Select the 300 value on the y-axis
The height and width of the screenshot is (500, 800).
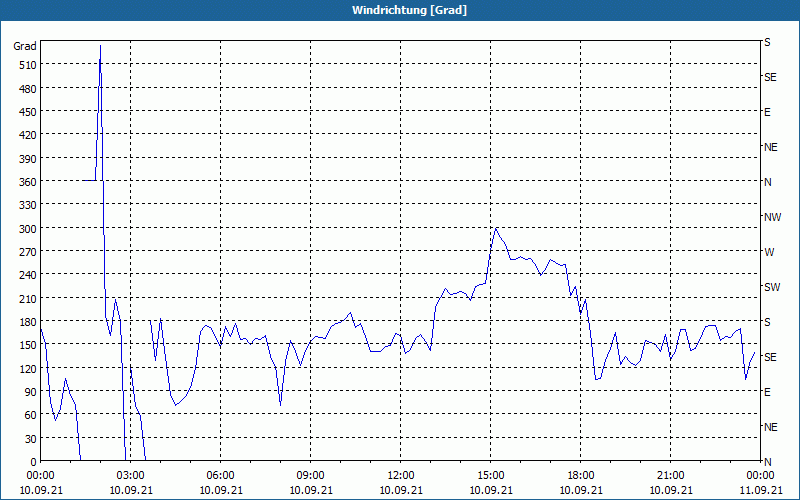(28, 229)
